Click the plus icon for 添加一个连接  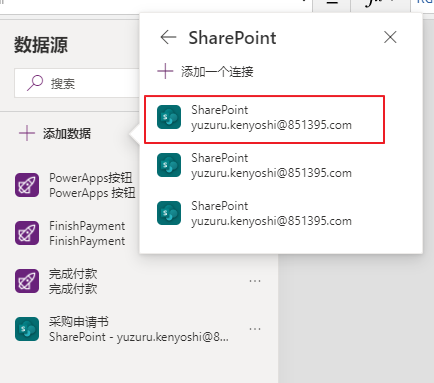point(165,71)
